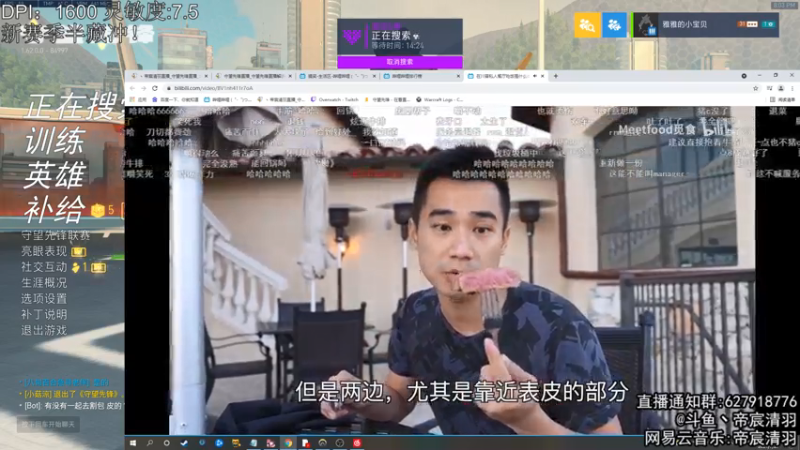The image size is (800, 450).
Task: Go back in Chrome
Action: coord(133,88)
